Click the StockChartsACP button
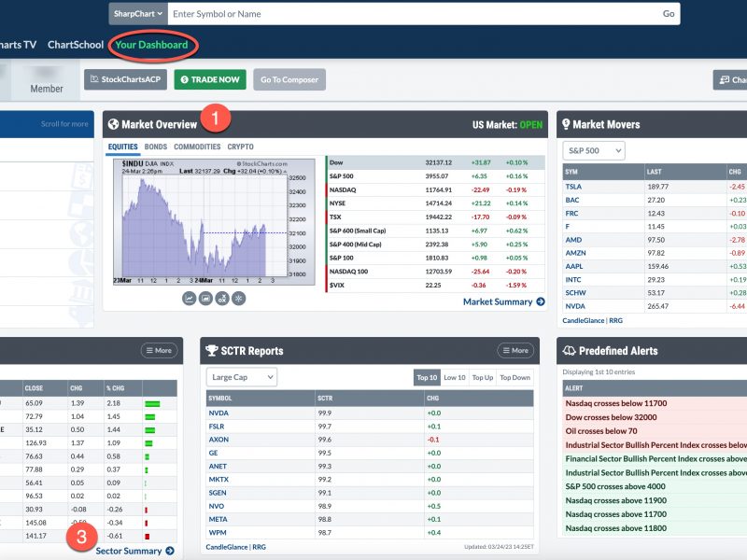The width and height of the screenshot is (747, 560). pos(126,79)
